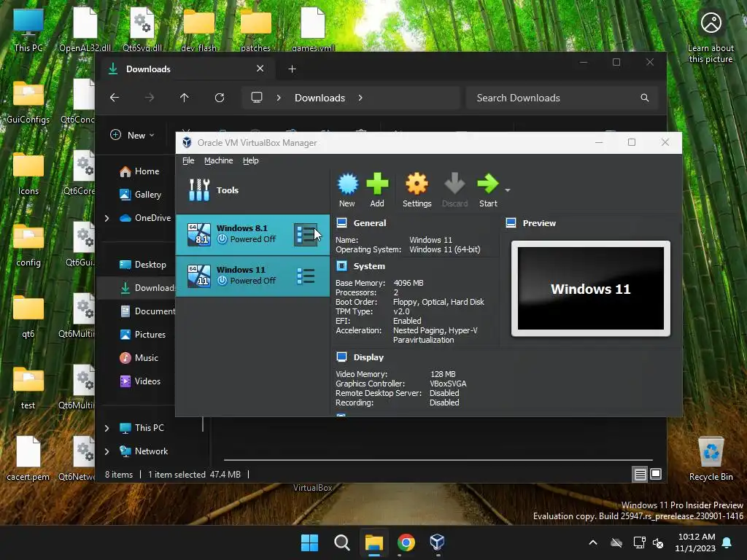Open the Windows Start menu
Viewport: 747px width, 560px height.
point(309,542)
